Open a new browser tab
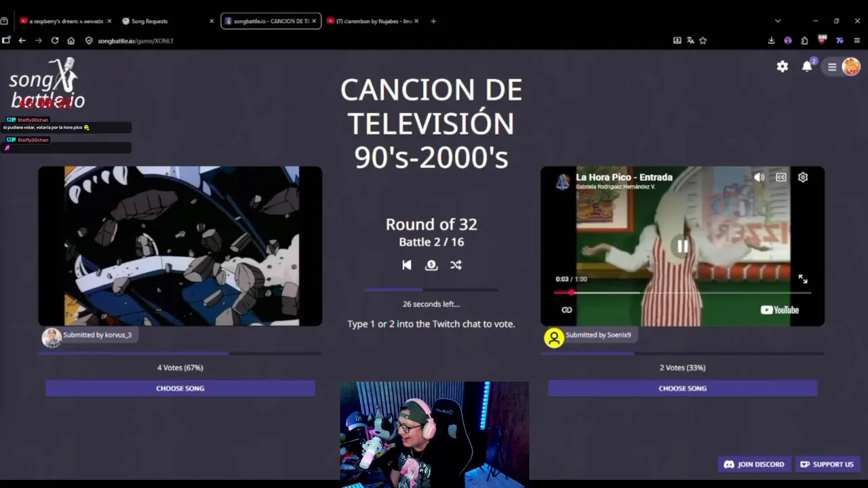This screenshot has width=868, height=488. click(x=433, y=21)
